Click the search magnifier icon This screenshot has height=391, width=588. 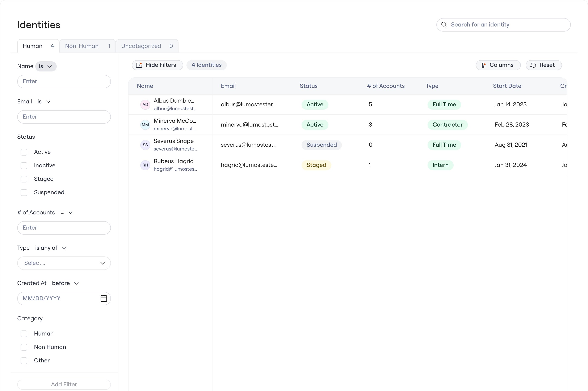tap(444, 25)
